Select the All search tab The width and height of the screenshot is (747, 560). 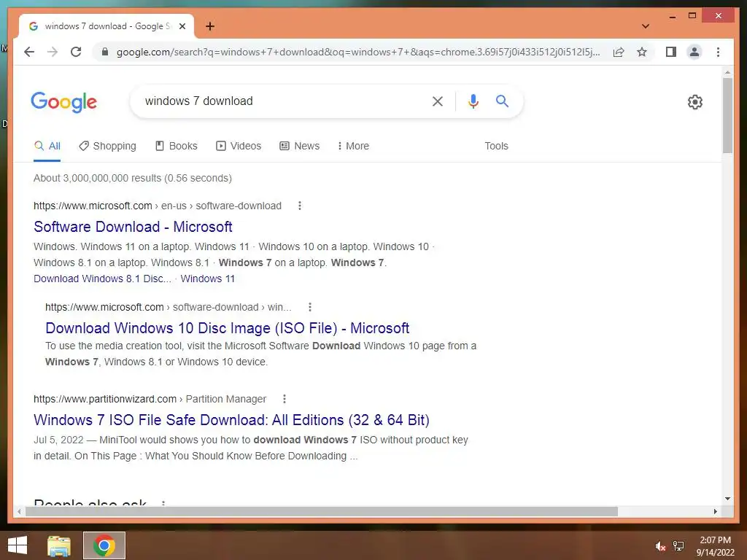47,146
